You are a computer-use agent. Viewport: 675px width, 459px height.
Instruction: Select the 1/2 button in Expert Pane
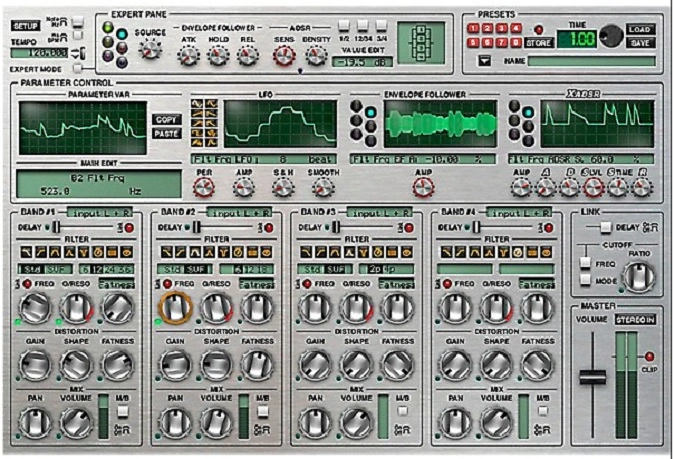click(x=344, y=26)
